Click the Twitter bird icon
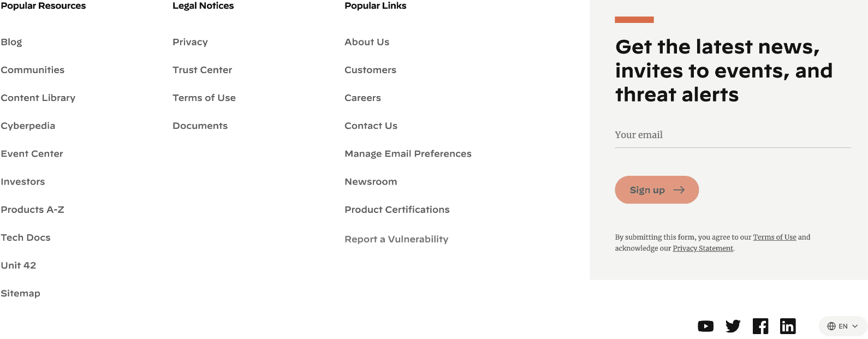Viewport: 868px width, 339px height. 733,326
